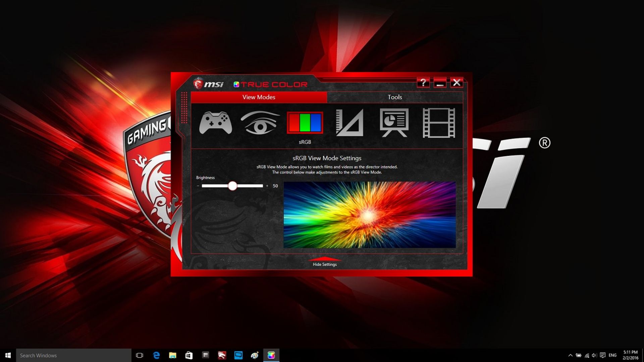This screenshot has height=362, width=644.
Task: Select the Office presentation view mode icon
Action: 394,123
